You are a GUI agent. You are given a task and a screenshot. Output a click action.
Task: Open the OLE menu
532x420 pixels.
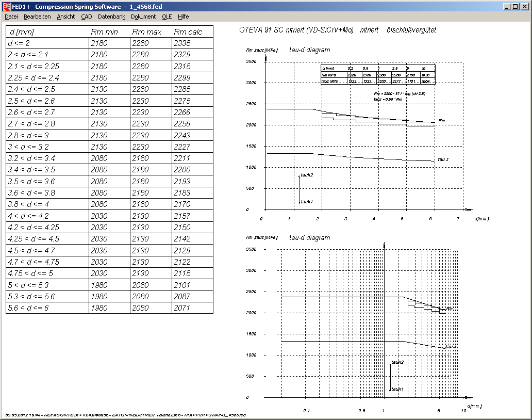[167, 17]
